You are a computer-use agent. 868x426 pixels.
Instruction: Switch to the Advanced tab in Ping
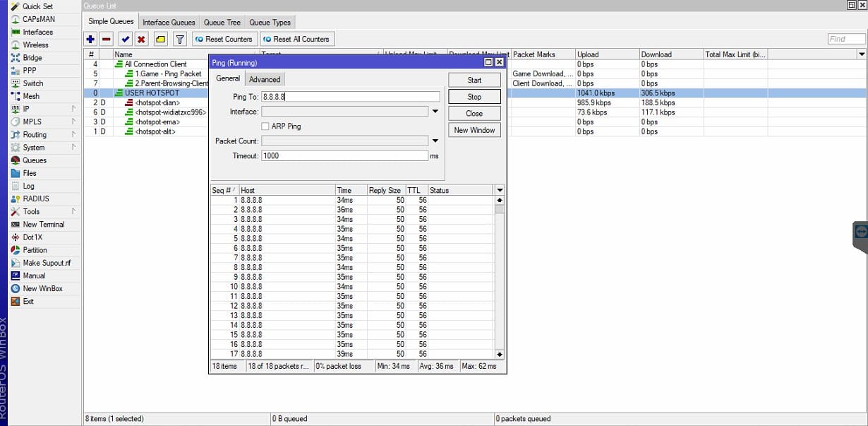pos(265,79)
